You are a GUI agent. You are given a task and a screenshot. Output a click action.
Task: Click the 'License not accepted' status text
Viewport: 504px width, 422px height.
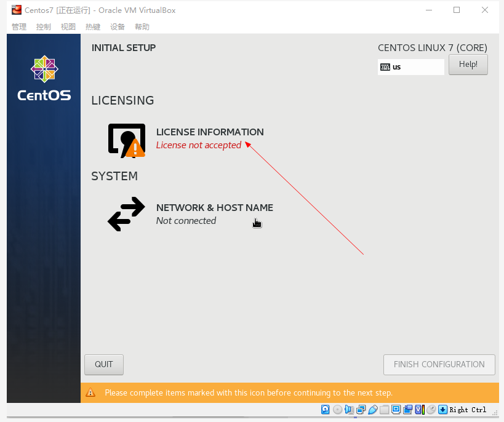pyautogui.click(x=199, y=145)
